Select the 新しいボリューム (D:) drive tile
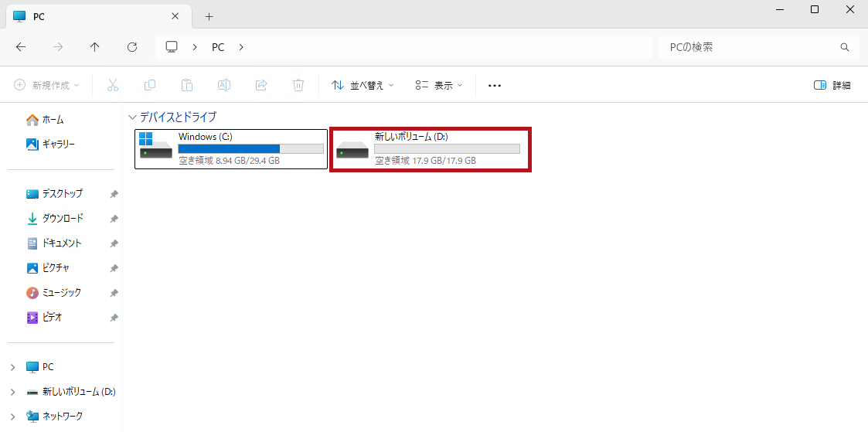Screen dimensions: 868x432 pos(431,149)
